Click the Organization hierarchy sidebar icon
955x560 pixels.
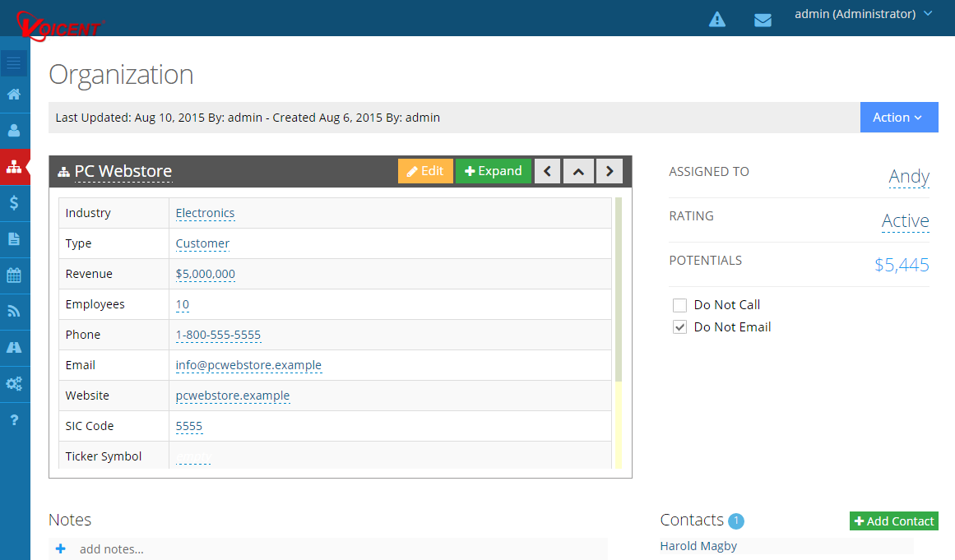coord(15,167)
